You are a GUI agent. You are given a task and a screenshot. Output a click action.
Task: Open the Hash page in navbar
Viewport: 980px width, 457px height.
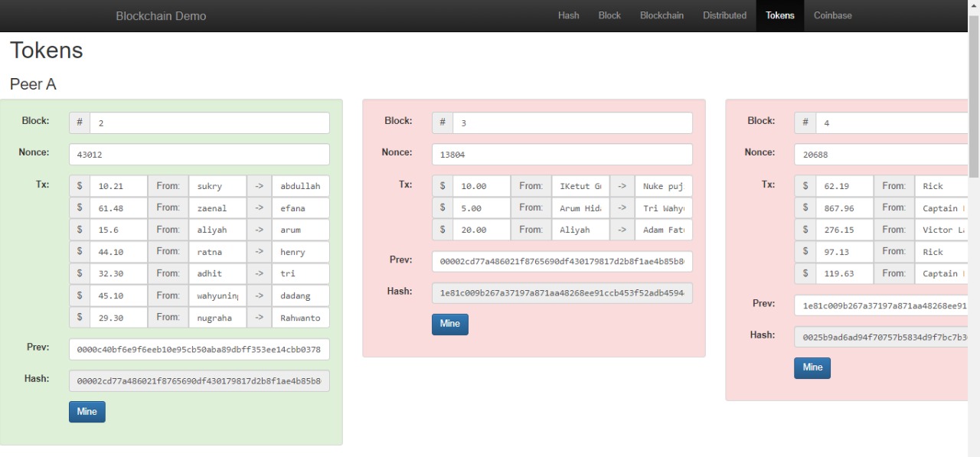(x=568, y=15)
